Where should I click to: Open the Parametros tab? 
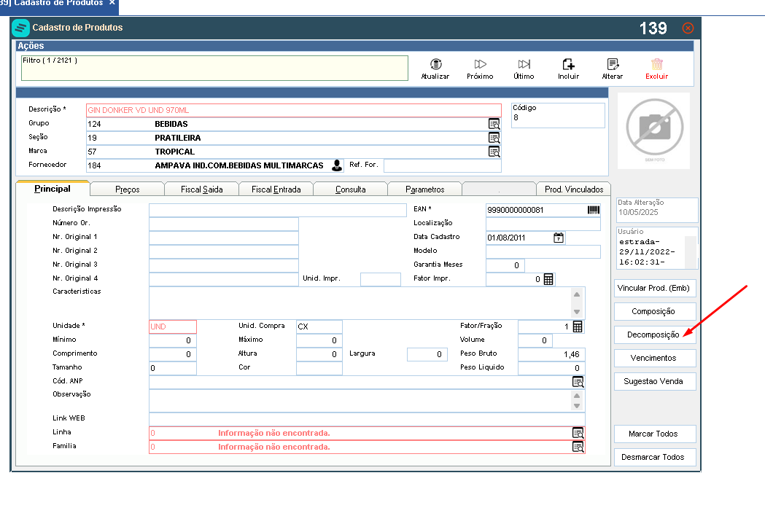pyautogui.click(x=425, y=189)
